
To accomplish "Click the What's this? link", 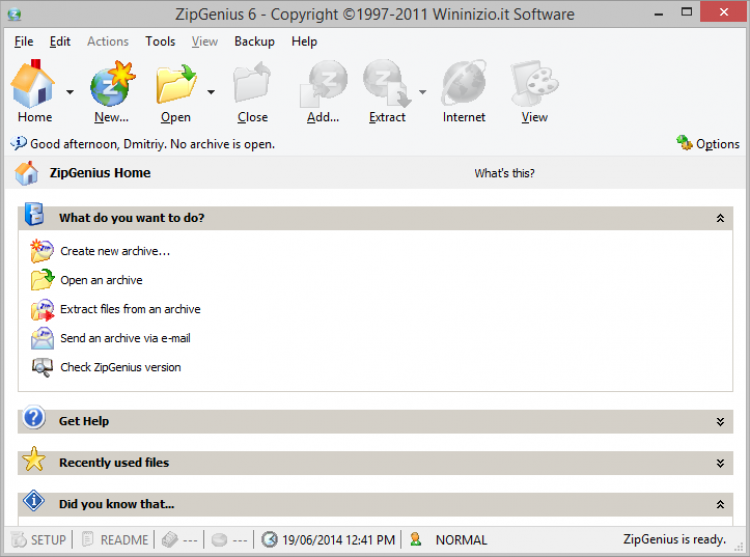I will (x=505, y=173).
